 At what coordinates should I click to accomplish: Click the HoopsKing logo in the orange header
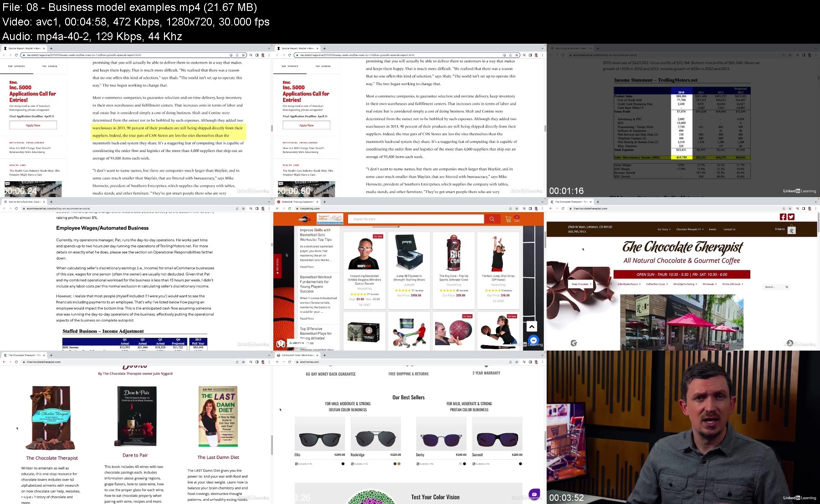(x=305, y=219)
